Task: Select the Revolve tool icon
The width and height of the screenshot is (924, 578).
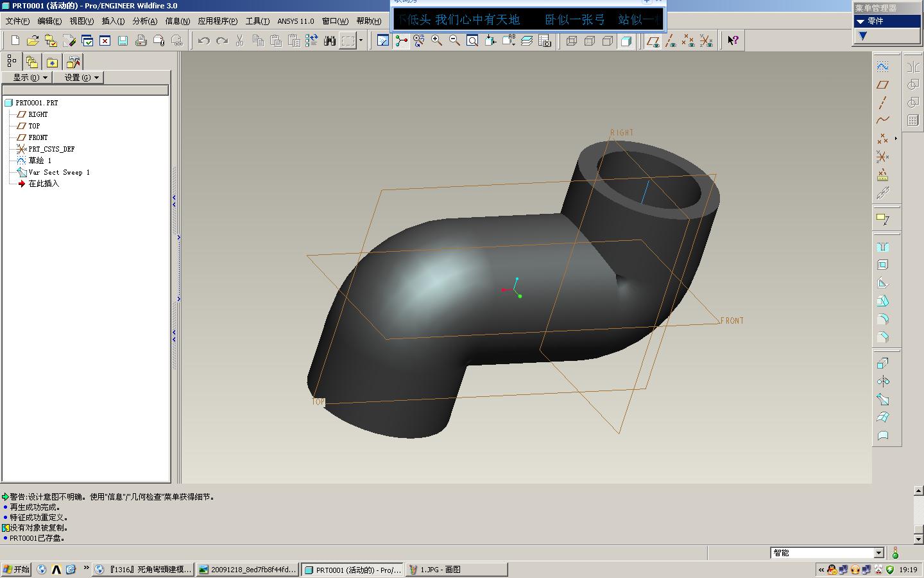Action: pyautogui.click(x=883, y=381)
